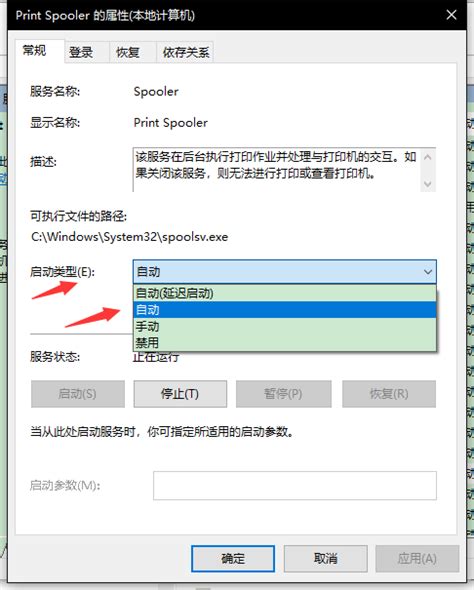This screenshot has height=590, width=474.
Task: Click the description scrollbar up arrow
Action: coord(428,157)
